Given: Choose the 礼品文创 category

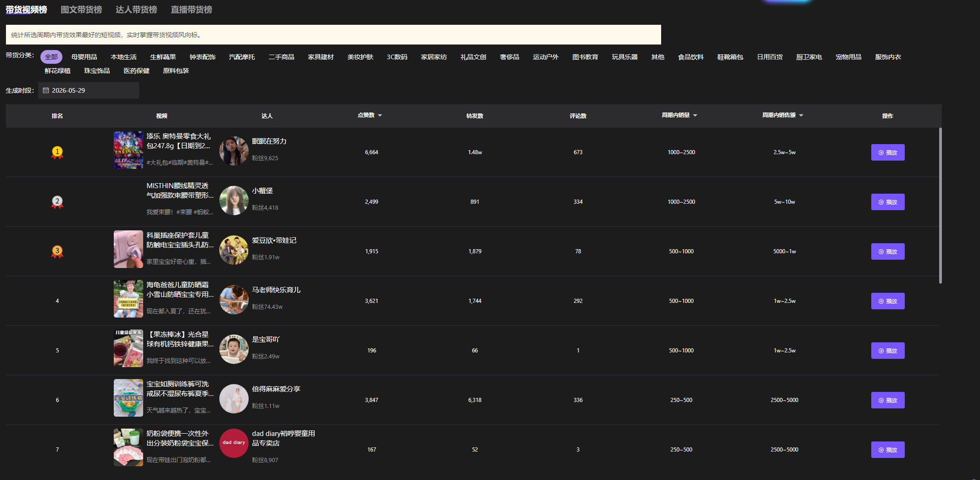Looking at the screenshot, I should coord(473,57).
